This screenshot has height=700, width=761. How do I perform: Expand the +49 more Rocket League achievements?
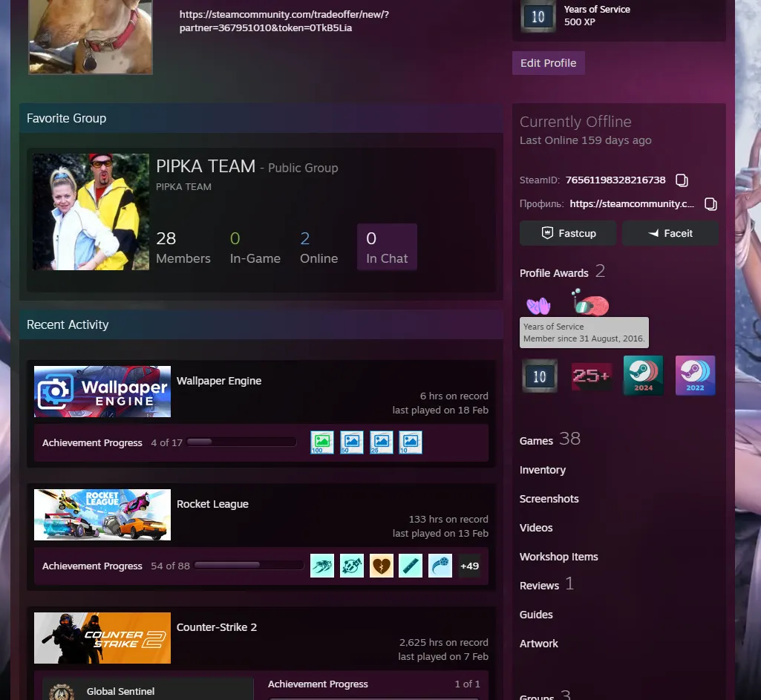[x=469, y=566]
